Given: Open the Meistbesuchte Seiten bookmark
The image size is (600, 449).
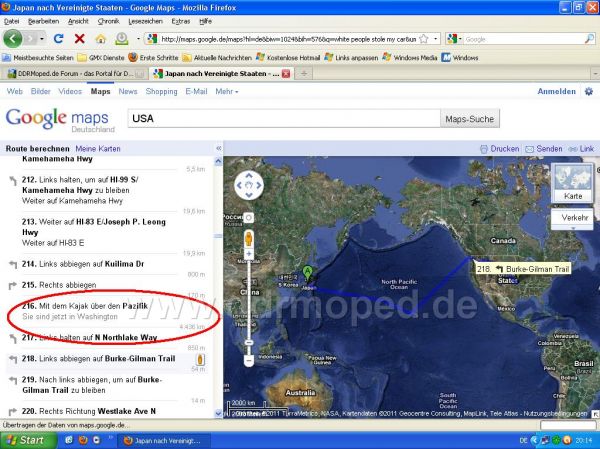Looking at the screenshot, I should click(x=38, y=58).
